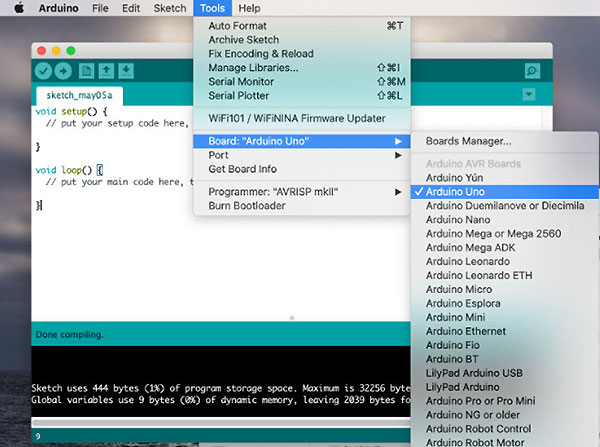Click Get Board Info menu entry
This screenshot has width=600, height=447.
click(x=243, y=168)
